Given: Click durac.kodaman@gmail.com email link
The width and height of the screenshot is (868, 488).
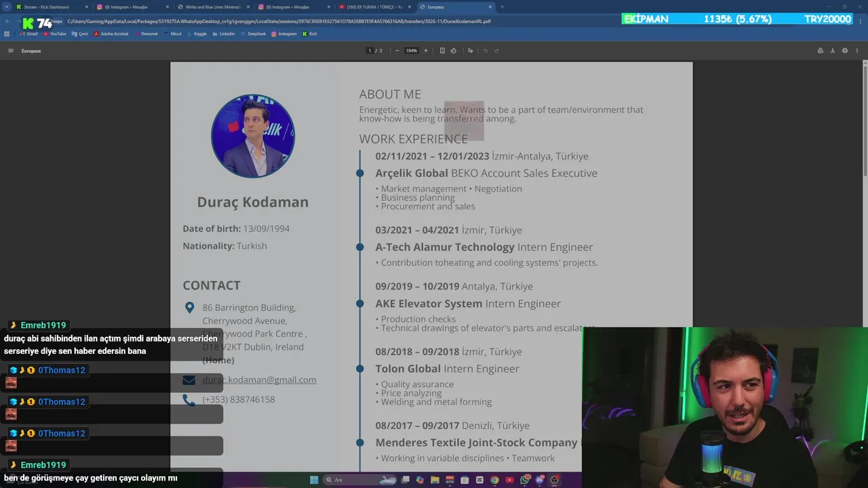Looking at the screenshot, I should point(259,380).
